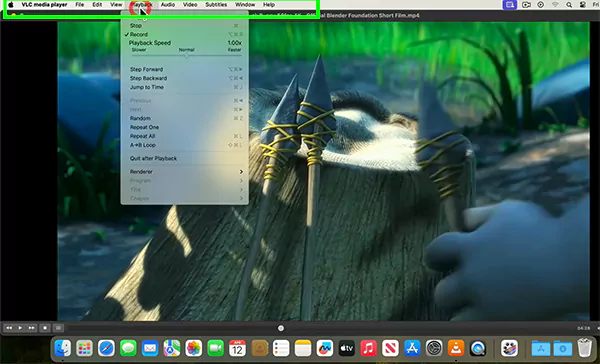Open the Apple menu
Viewport: 600px width, 364px height.
coord(11,5)
